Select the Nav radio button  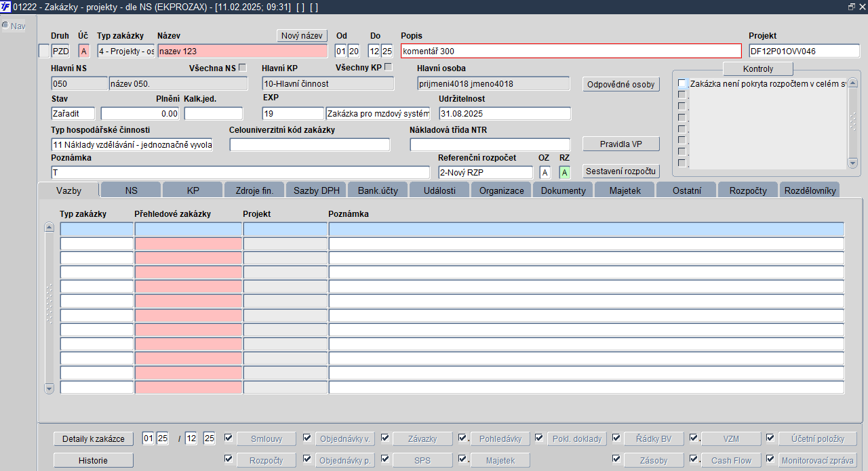point(5,26)
